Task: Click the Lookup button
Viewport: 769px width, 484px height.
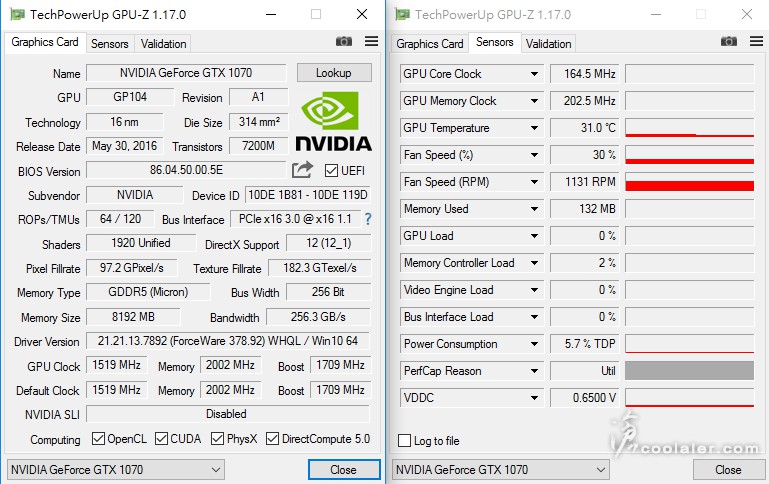Action: coord(334,73)
